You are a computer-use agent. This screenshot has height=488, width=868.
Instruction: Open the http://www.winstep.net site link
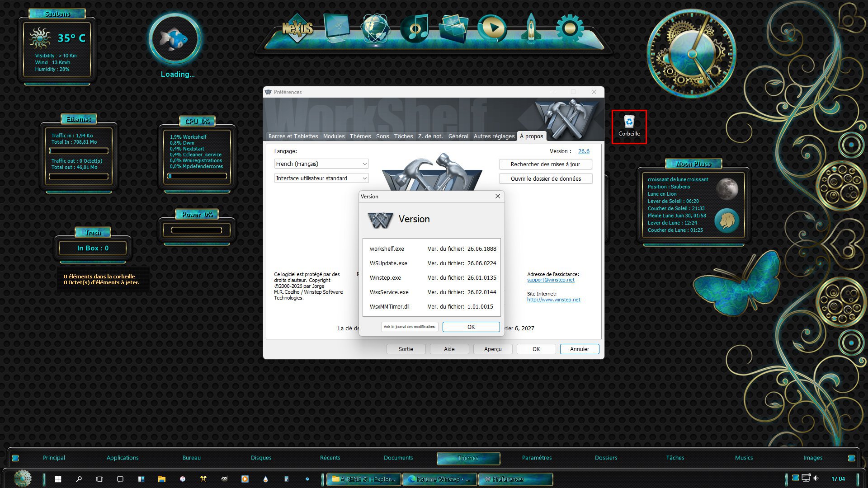pos(554,300)
